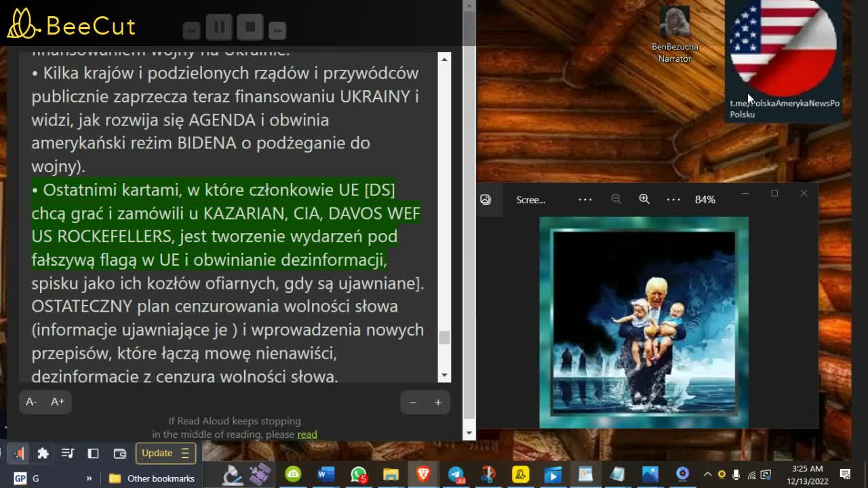Open the BenBezucha Narrator desktop icon
The height and width of the screenshot is (488, 868).
coord(675,35)
